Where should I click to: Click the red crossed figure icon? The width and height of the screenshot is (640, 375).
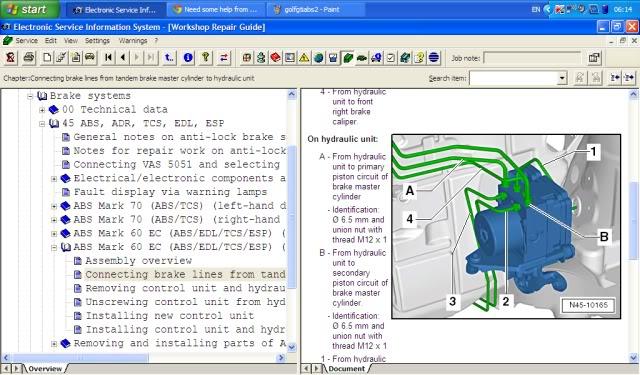pyautogui.click(x=11, y=58)
